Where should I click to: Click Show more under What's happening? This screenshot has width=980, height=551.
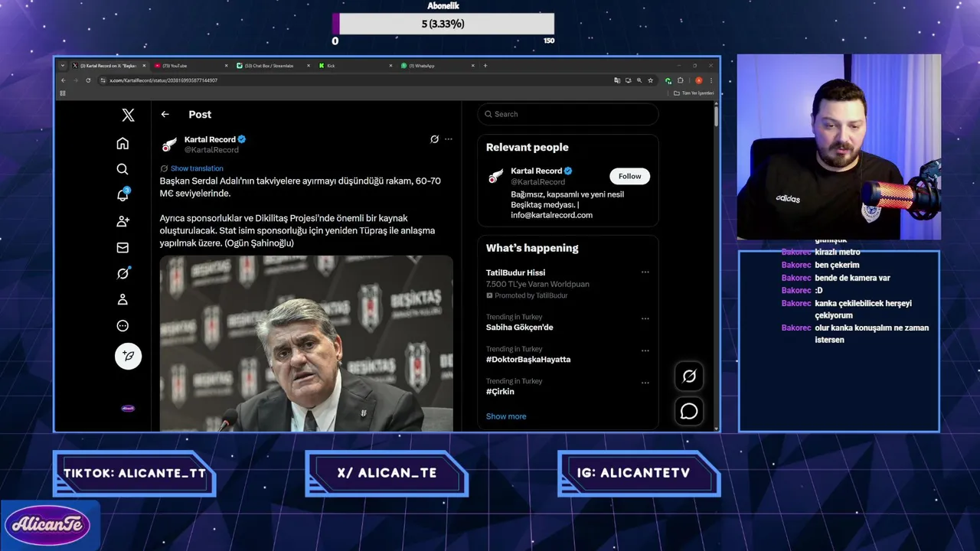click(506, 416)
